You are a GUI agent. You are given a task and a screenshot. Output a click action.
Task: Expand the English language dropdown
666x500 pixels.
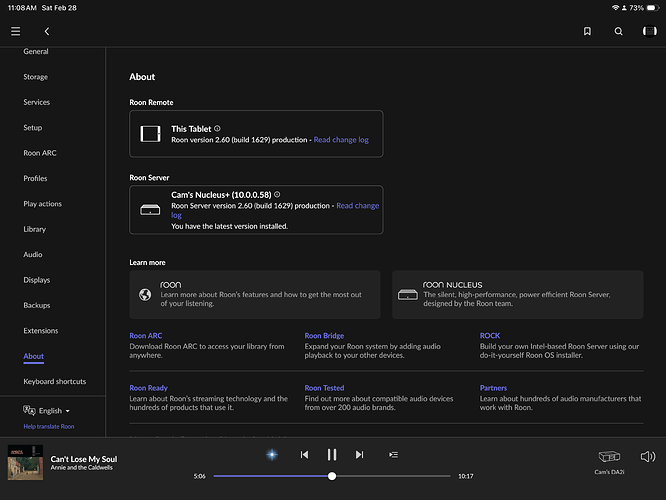click(x=47, y=410)
